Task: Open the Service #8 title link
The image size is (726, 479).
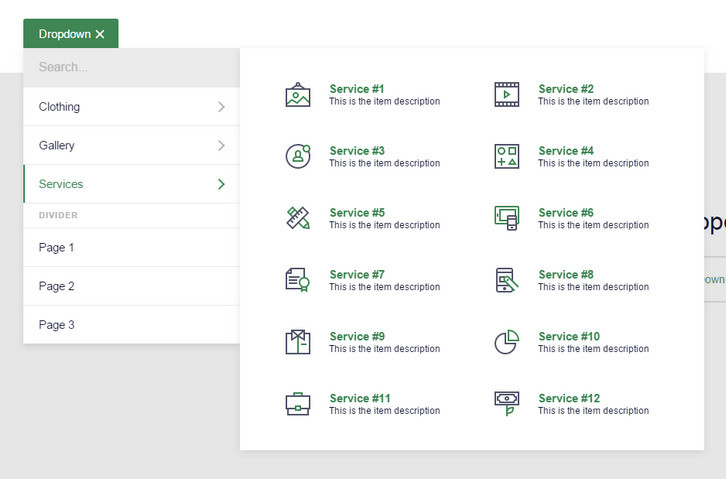Action: pos(566,275)
